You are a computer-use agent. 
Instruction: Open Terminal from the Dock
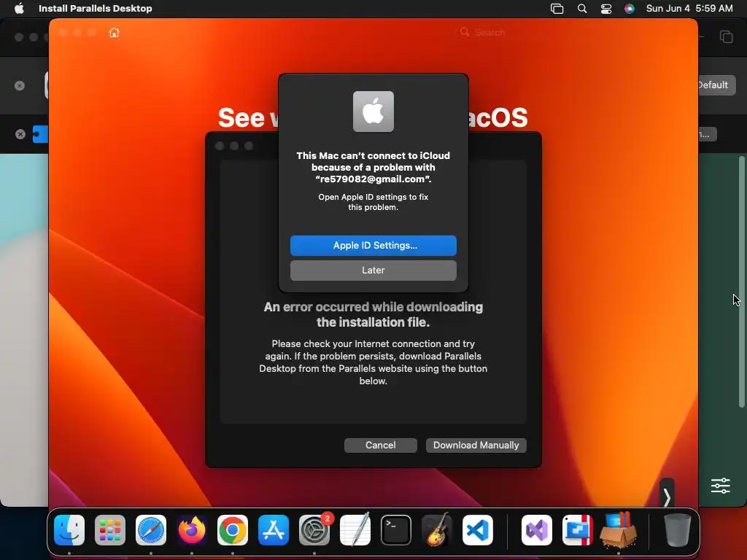[x=396, y=529]
